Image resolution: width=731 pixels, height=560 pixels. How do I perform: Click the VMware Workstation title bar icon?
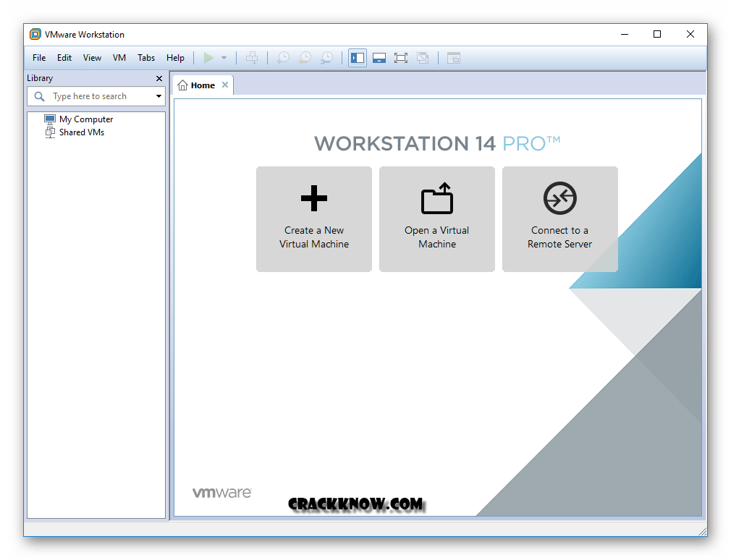(x=35, y=34)
